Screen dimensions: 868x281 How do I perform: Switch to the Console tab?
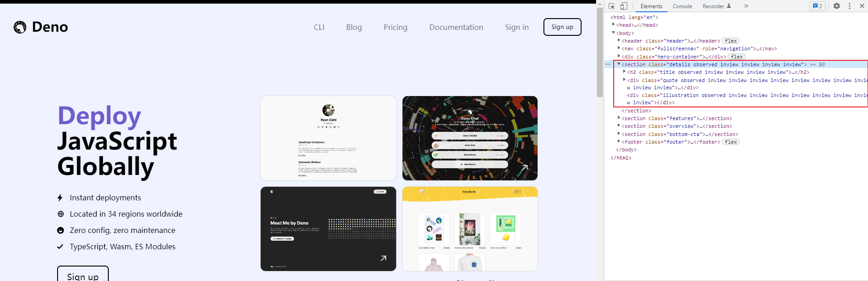682,6
